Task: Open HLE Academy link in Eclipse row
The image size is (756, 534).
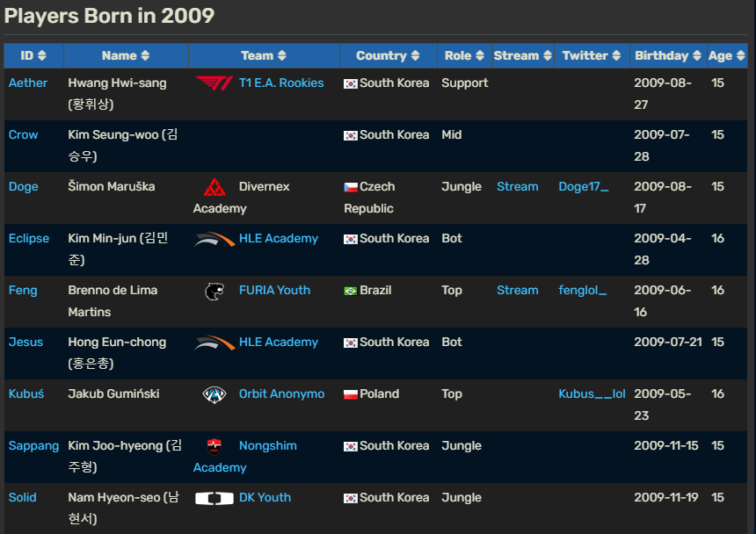Action: (279, 238)
